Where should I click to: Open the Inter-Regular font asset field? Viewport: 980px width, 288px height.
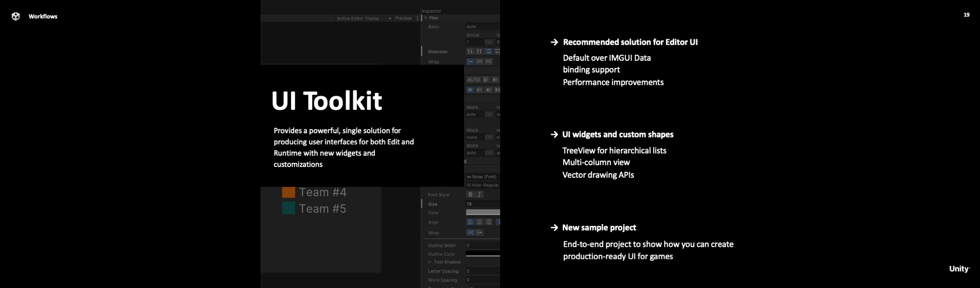[x=483, y=185]
